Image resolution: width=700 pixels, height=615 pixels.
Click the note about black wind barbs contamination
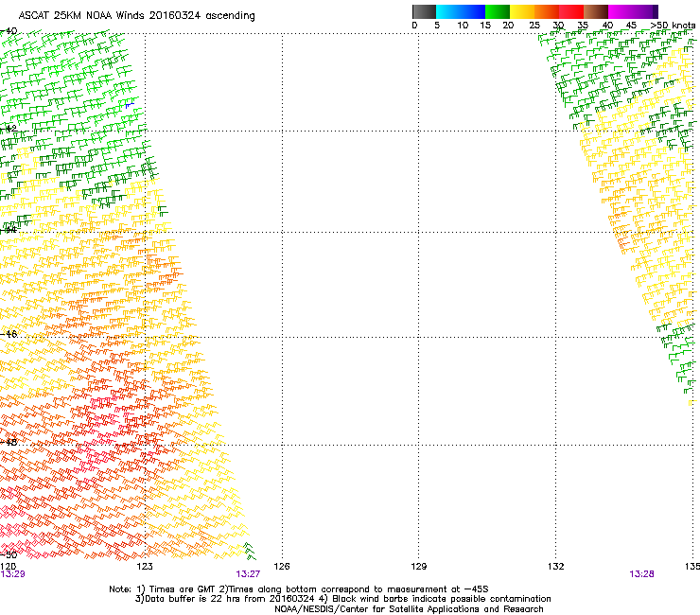435,599
